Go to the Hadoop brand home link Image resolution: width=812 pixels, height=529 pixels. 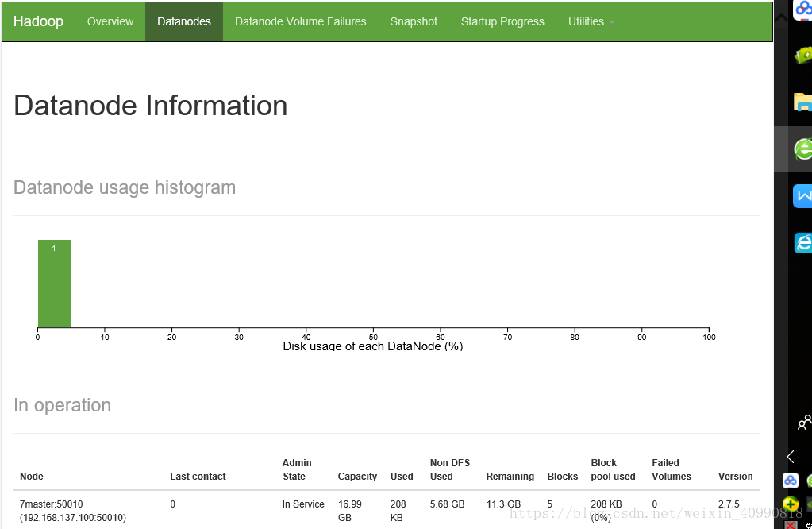pos(38,21)
